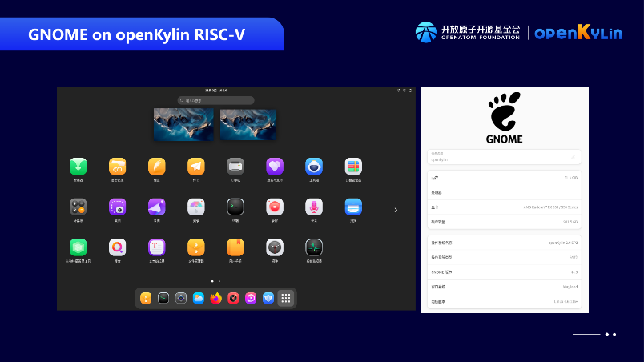The width and height of the screenshot is (644, 362).
Task: Go to the next app page with the right chevron
Action: click(395, 210)
